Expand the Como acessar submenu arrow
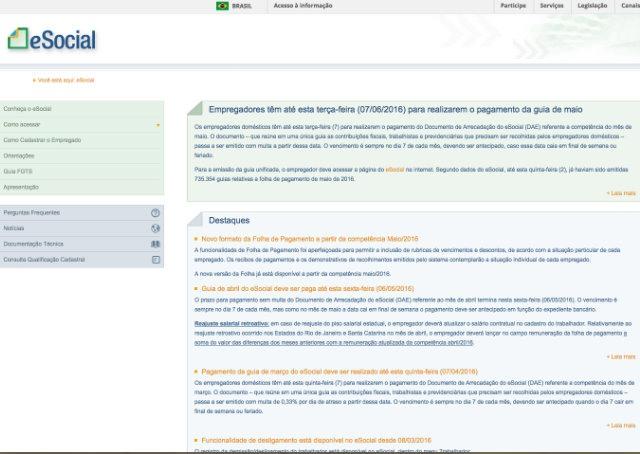The image size is (640, 454). (158, 125)
